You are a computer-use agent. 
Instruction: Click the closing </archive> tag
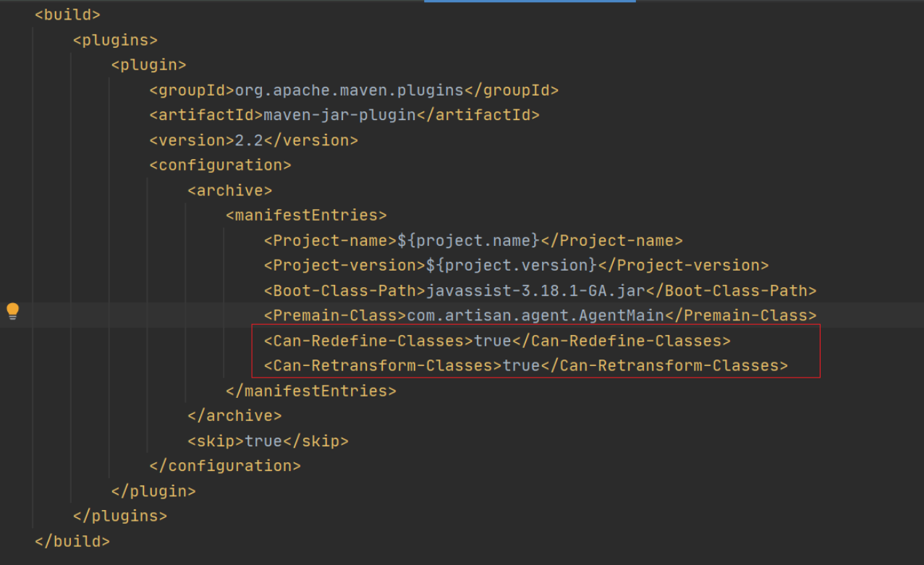(x=234, y=415)
